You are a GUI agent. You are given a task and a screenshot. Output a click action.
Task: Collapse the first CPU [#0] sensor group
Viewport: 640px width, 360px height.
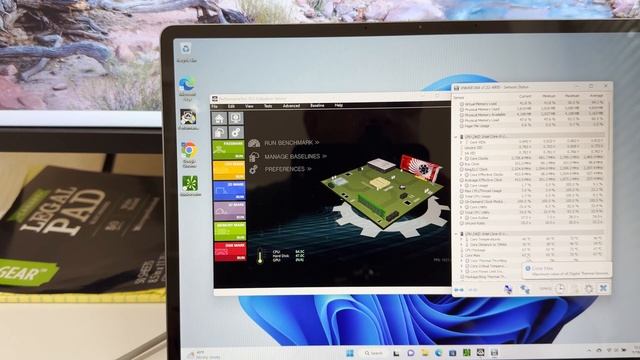point(456,137)
